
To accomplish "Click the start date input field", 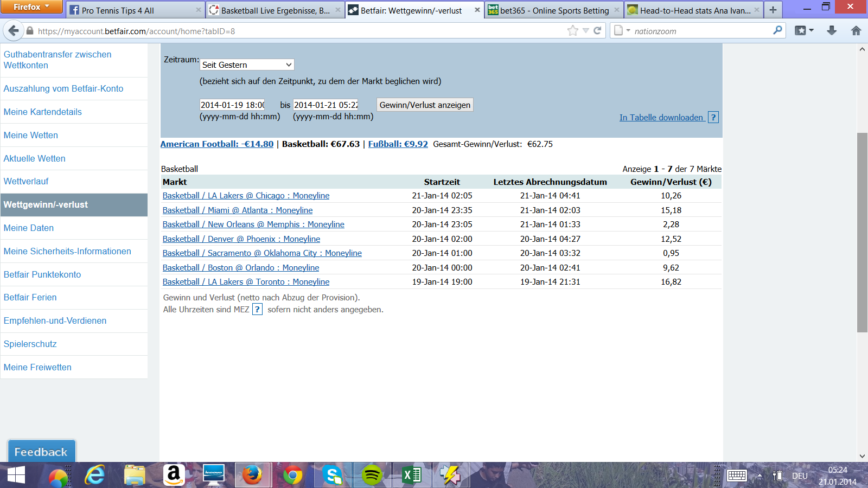I will (233, 105).
